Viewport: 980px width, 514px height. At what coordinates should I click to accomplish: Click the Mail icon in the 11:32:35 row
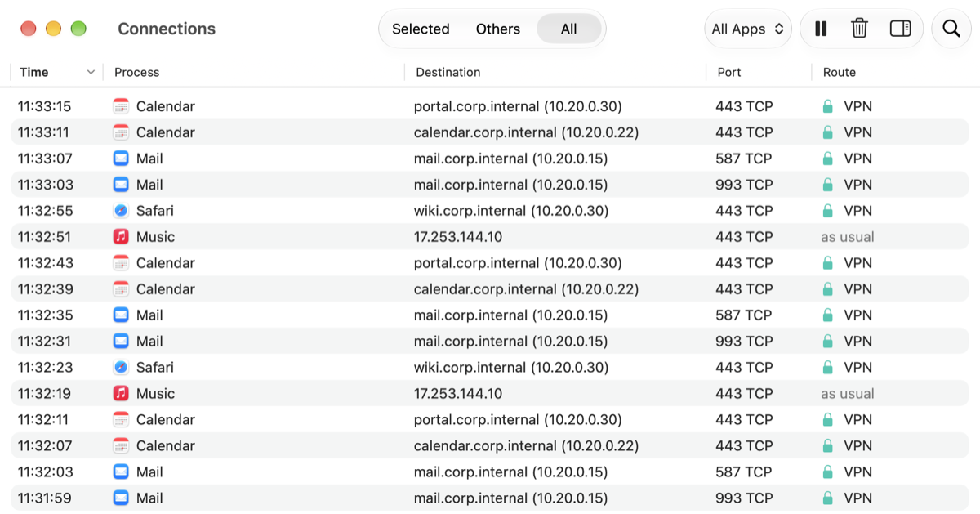[x=121, y=315]
